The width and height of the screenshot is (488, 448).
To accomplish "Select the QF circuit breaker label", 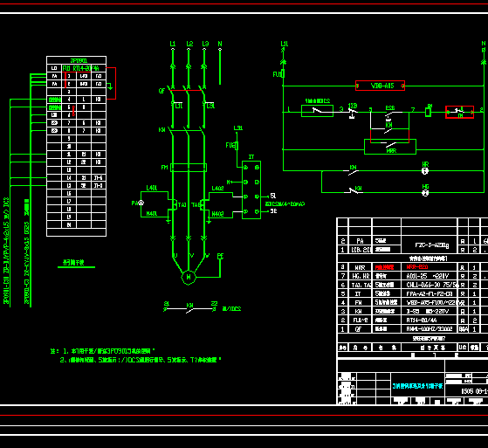I will pyautogui.click(x=162, y=91).
